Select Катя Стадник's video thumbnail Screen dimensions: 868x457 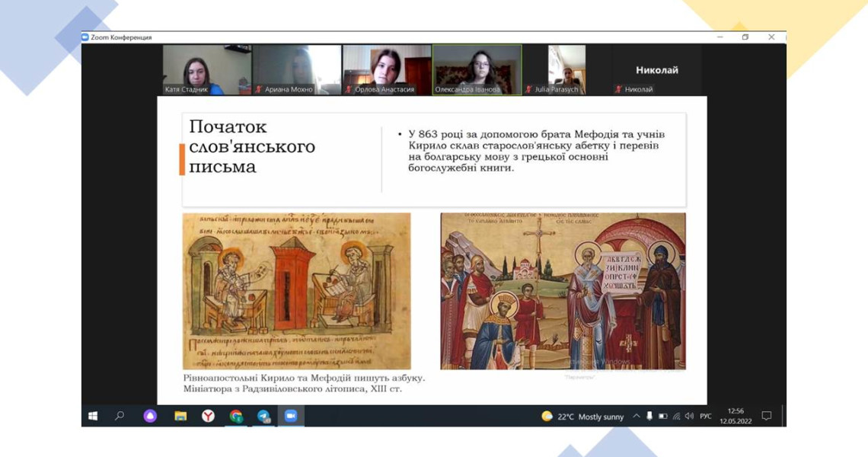207,70
